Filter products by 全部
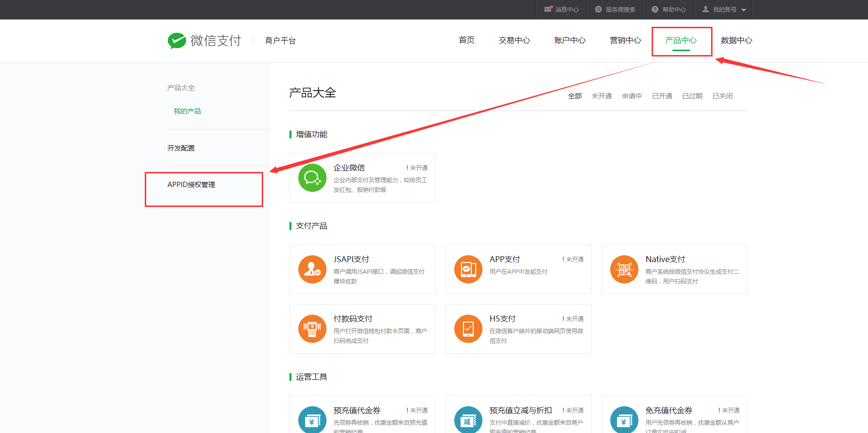The width and height of the screenshot is (868, 433). coord(575,96)
